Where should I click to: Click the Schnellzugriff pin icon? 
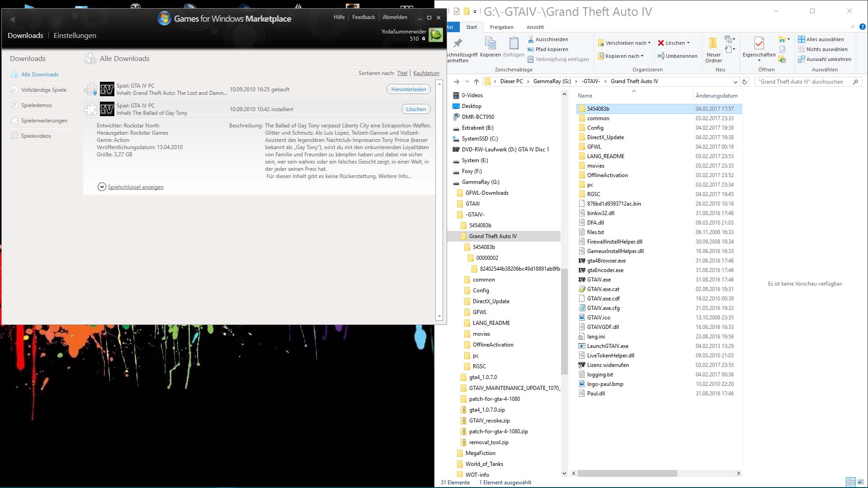(x=458, y=43)
